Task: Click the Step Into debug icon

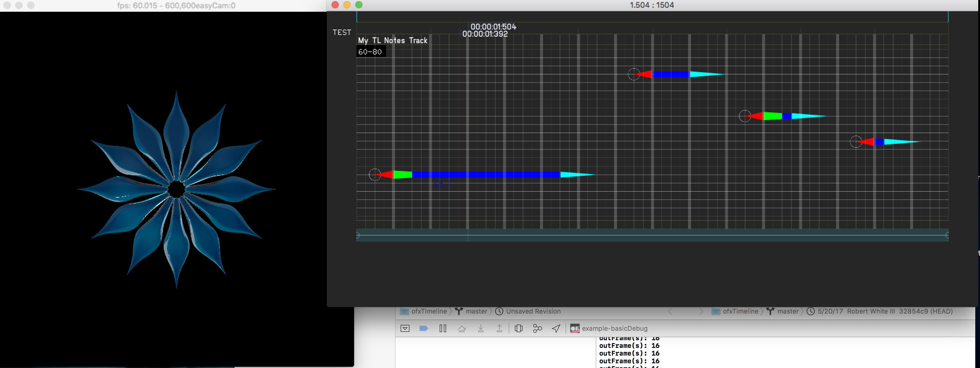Action: coord(481,328)
